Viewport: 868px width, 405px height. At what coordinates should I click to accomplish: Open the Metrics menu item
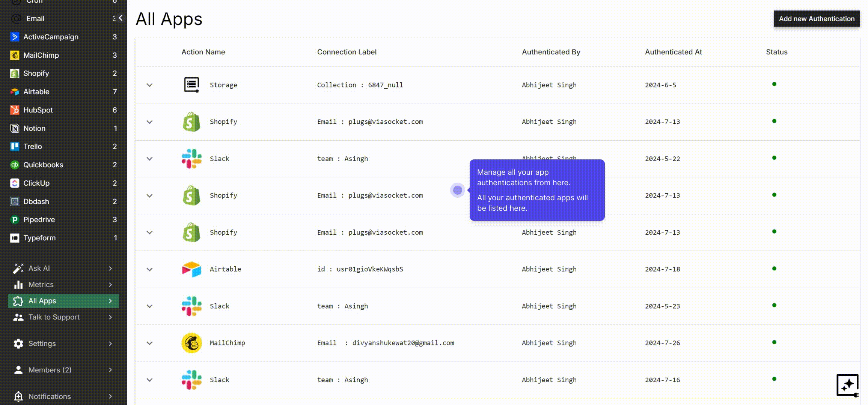(63, 285)
